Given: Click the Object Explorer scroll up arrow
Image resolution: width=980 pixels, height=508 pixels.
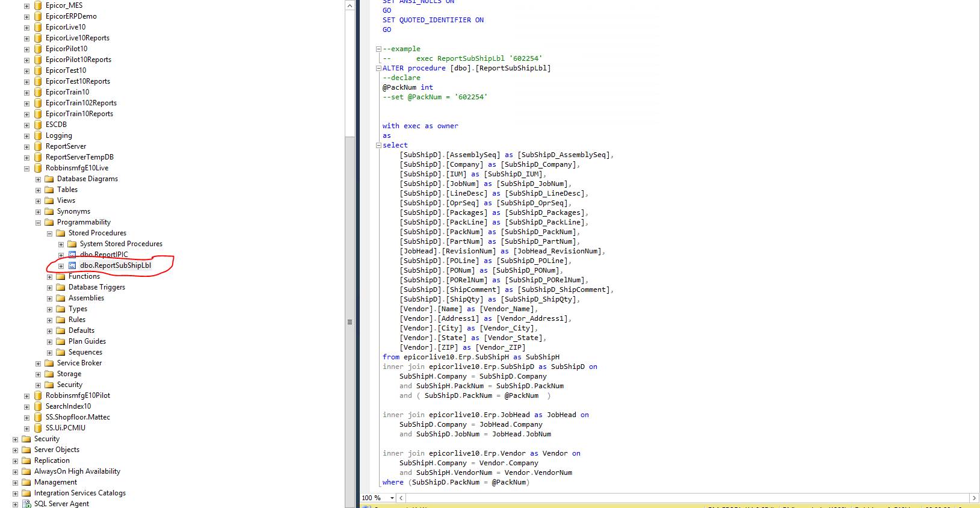Looking at the screenshot, I should [350, 5].
